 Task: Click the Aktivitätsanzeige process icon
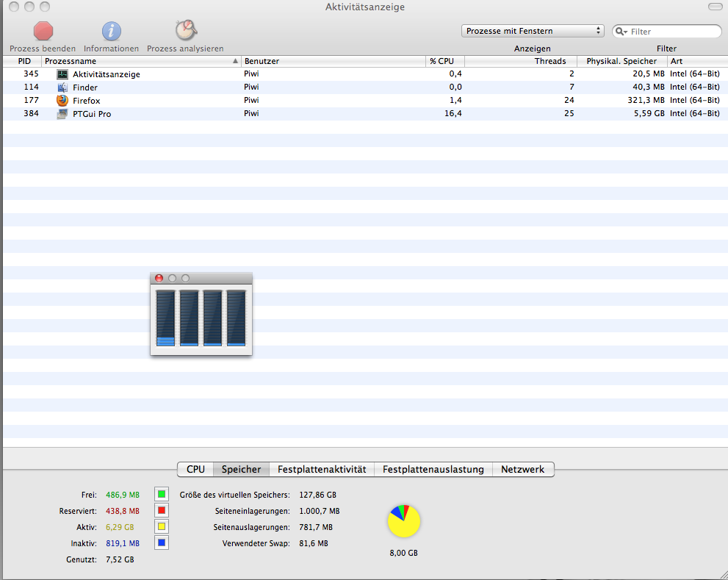[x=62, y=74]
